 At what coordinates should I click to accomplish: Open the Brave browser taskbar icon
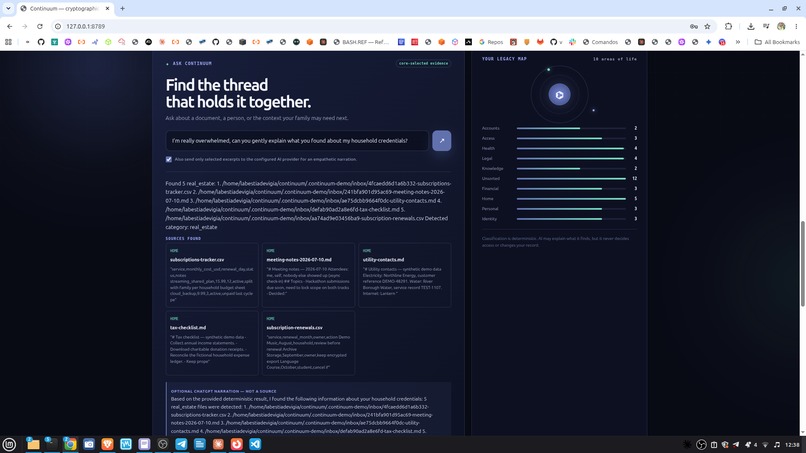click(107, 444)
